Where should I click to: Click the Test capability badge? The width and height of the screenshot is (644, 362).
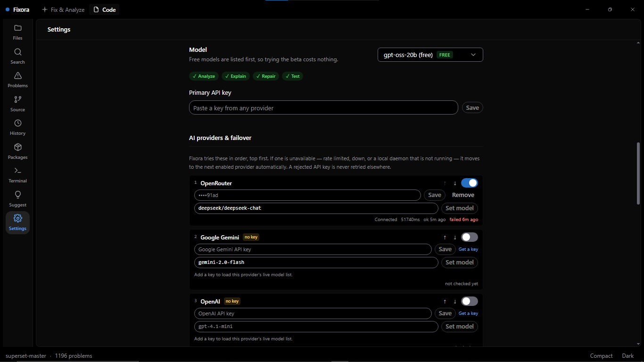coord(292,76)
